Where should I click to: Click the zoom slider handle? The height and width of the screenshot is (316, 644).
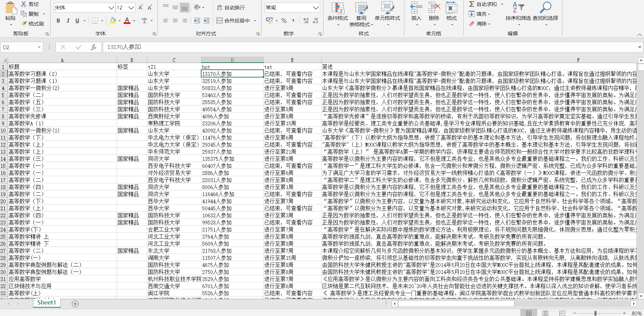click(595, 313)
